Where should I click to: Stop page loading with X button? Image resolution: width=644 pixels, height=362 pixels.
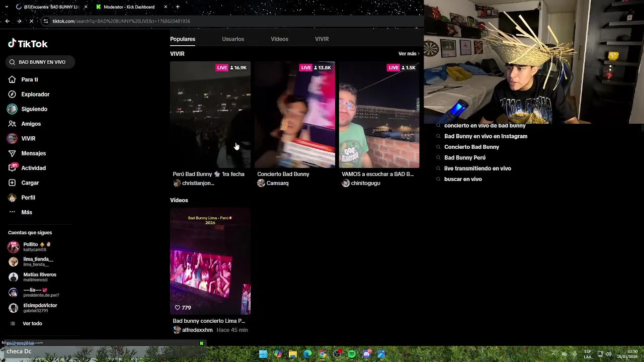coord(31,21)
